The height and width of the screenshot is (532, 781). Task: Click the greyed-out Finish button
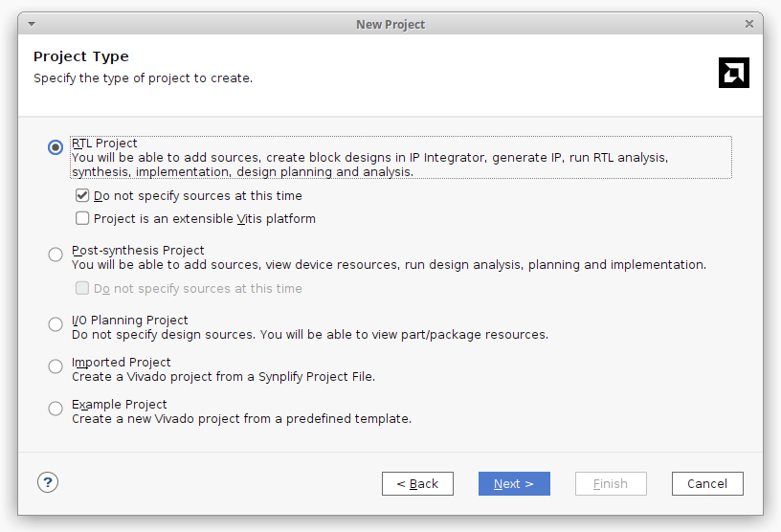pos(611,483)
